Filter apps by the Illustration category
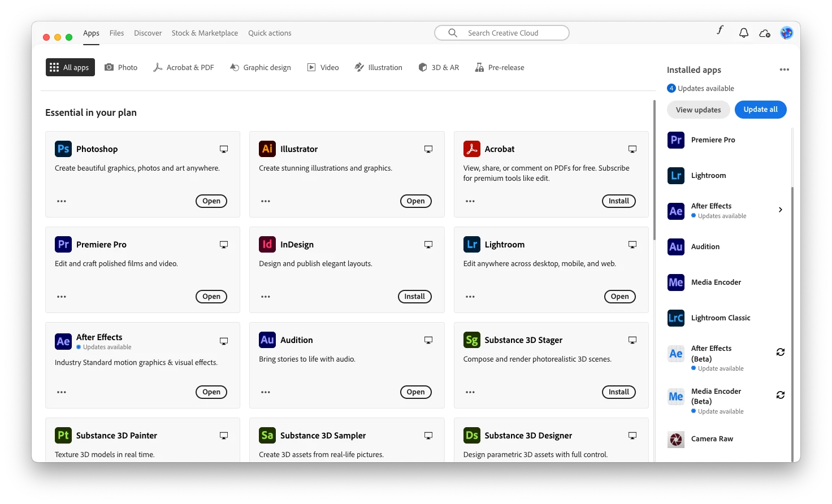The image size is (832, 504). coord(378,67)
